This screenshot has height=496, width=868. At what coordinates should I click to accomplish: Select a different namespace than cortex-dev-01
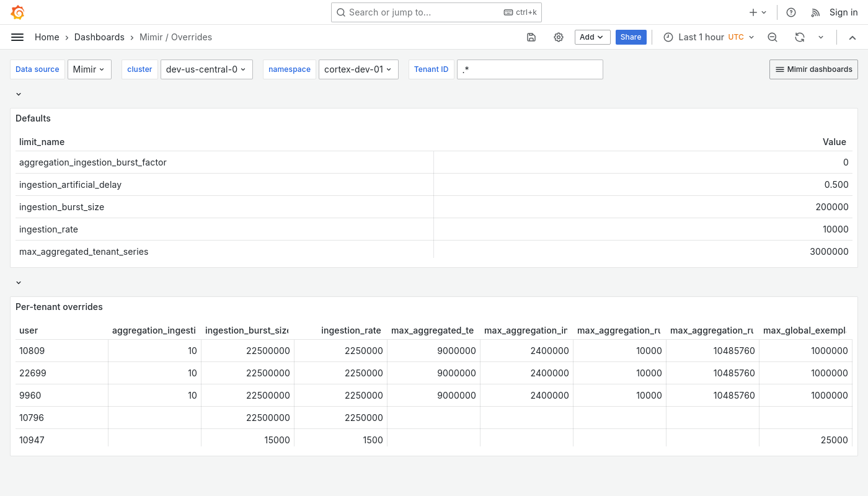click(x=358, y=69)
